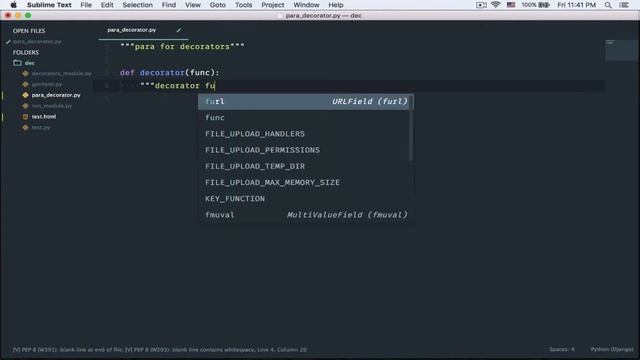Image resolution: width=640 pixels, height=360 pixels.
Task: Click the Fri 11:41 PM clock
Action: pyautogui.click(x=576, y=5)
